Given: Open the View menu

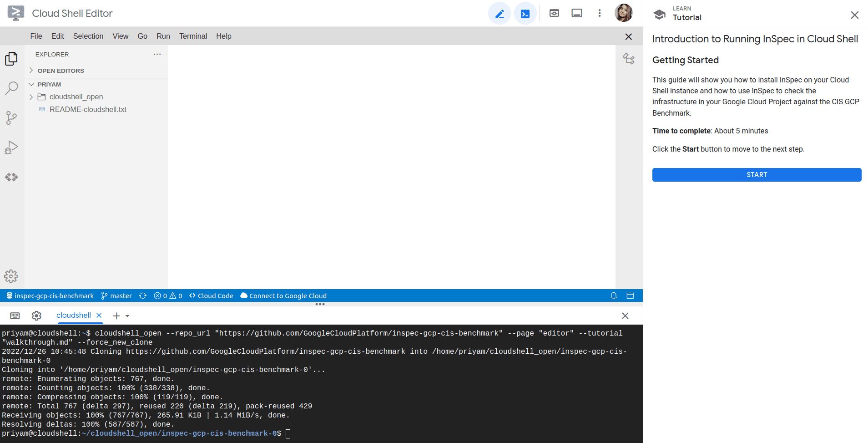Looking at the screenshot, I should (x=121, y=36).
